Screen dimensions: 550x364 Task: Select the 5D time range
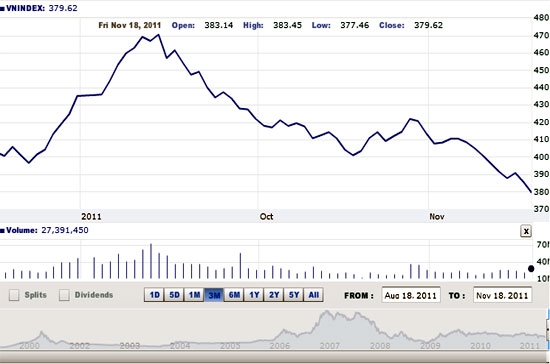coord(174,295)
